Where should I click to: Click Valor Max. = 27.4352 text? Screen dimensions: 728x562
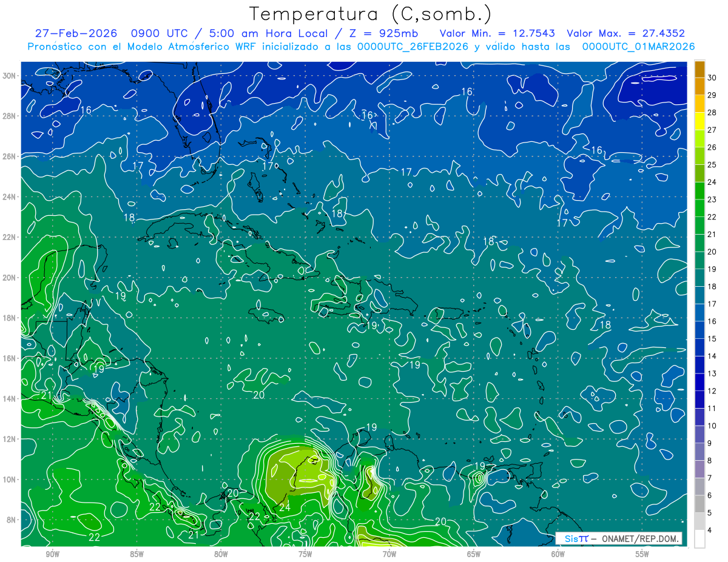626,33
